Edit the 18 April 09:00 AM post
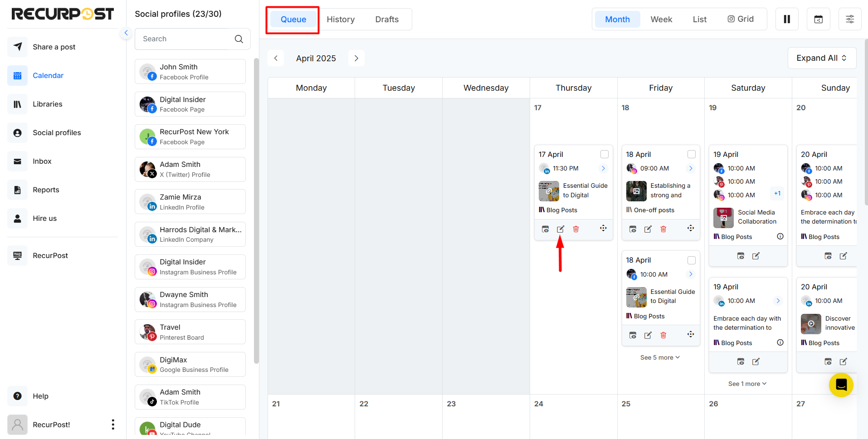The width and height of the screenshot is (868, 439). 648,229
